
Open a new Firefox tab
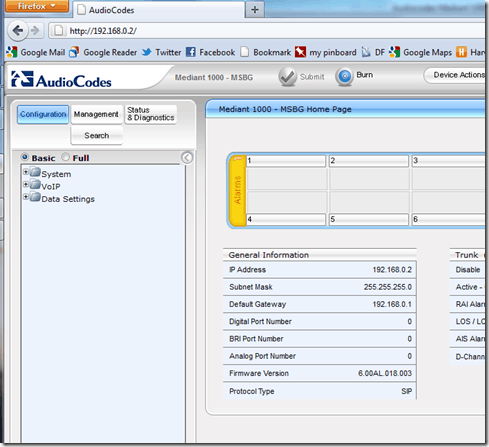click(255, 9)
